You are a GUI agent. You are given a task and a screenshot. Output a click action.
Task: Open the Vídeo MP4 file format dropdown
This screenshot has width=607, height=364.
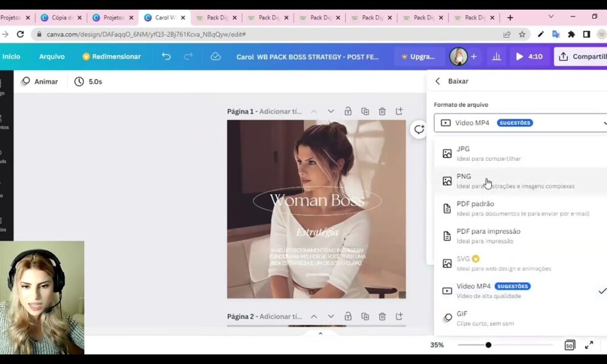point(520,123)
